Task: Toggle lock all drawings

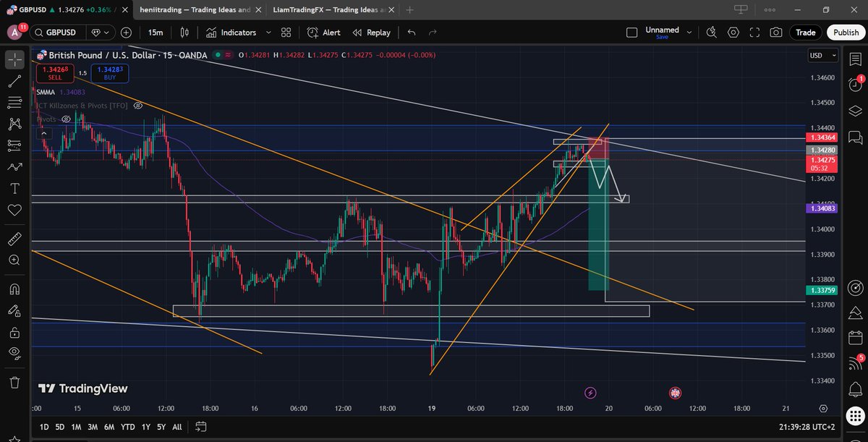Action: point(14,332)
